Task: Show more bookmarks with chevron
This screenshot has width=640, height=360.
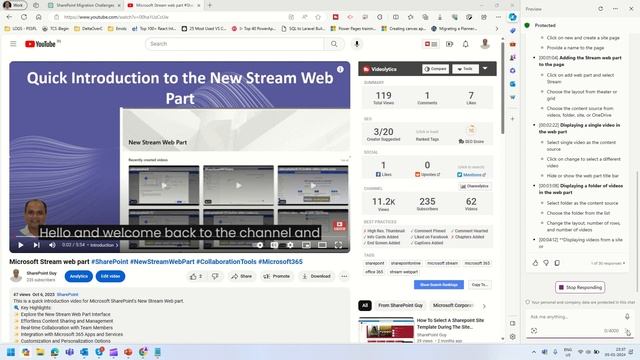Action: (497, 29)
